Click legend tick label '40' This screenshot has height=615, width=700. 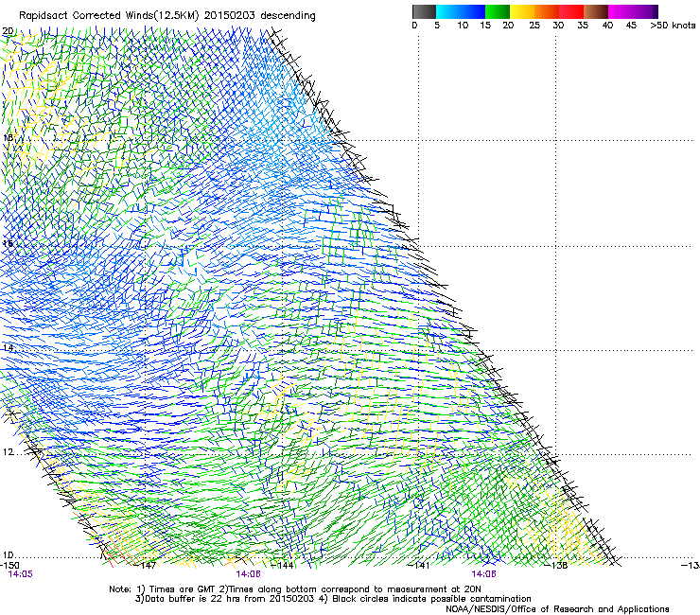(x=607, y=26)
